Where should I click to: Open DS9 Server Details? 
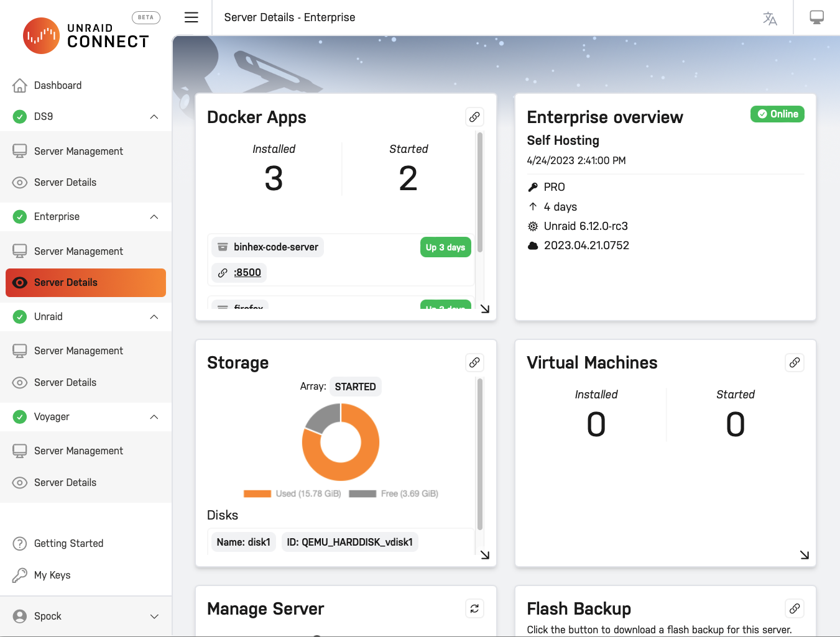(86, 182)
